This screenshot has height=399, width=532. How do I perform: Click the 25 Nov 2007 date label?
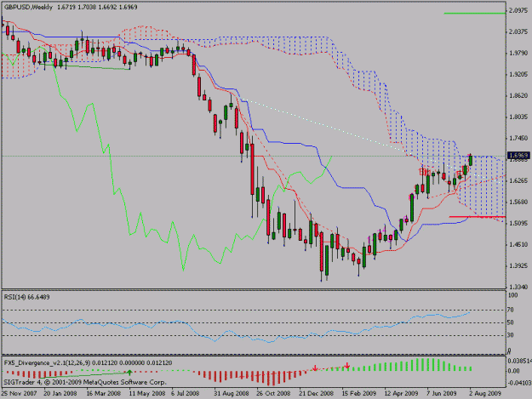pyautogui.click(x=19, y=394)
